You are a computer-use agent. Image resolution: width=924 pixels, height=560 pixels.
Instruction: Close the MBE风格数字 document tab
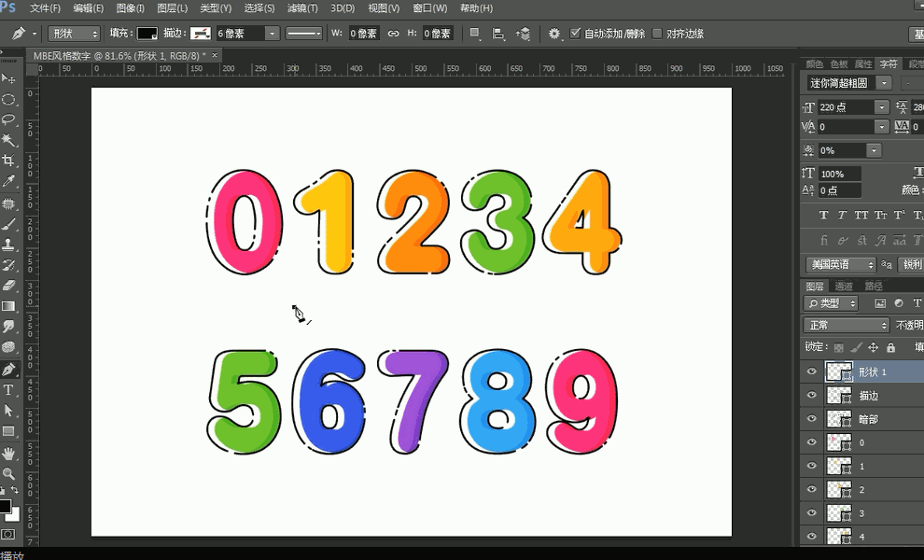point(215,55)
